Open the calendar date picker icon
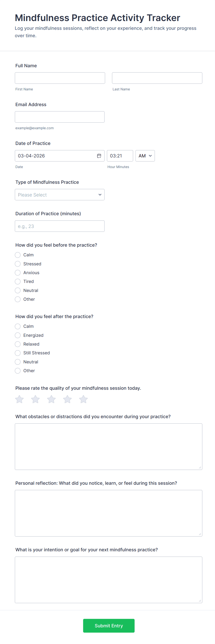This screenshot has width=215, height=644. (x=99, y=156)
